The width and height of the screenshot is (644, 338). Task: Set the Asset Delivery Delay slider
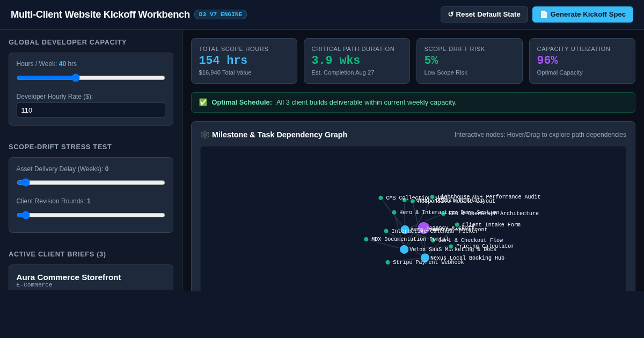click(91, 182)
